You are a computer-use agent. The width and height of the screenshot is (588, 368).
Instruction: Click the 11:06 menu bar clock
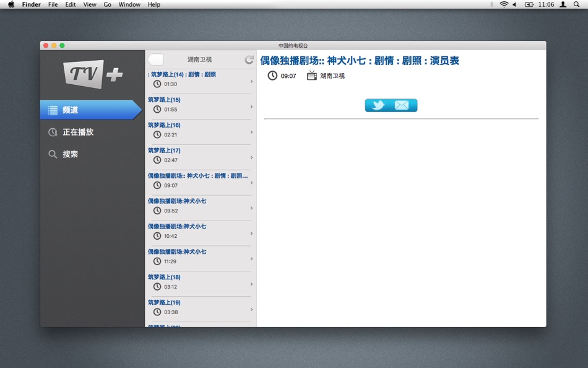(546, 4)
